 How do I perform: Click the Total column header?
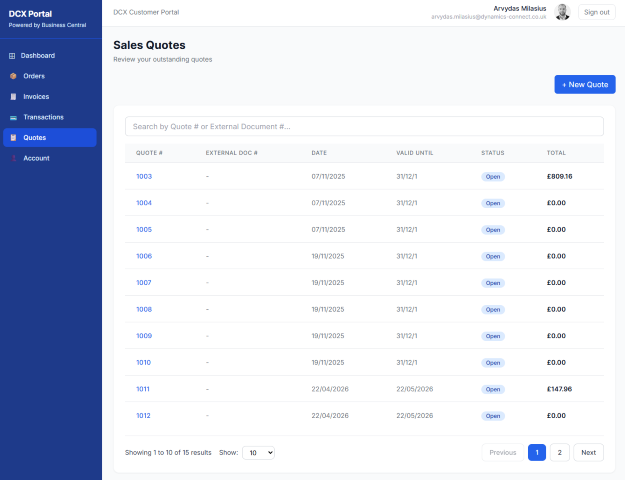point(556,153)
